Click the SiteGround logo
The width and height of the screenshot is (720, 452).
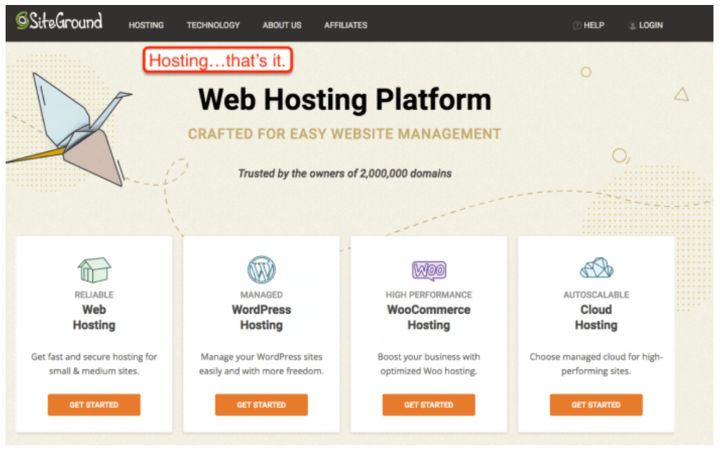(59, 21)
